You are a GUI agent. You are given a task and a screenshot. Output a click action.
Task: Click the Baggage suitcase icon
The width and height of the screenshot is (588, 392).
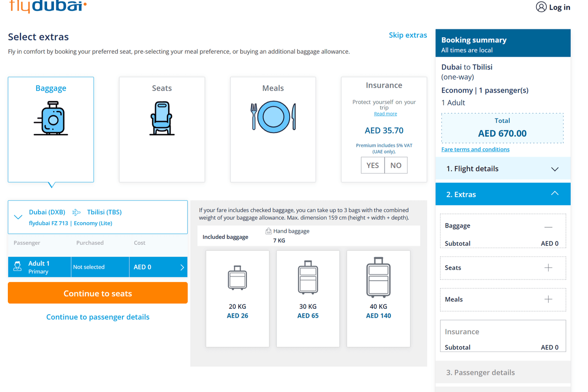pyautogui.click(x=51, y=118)
